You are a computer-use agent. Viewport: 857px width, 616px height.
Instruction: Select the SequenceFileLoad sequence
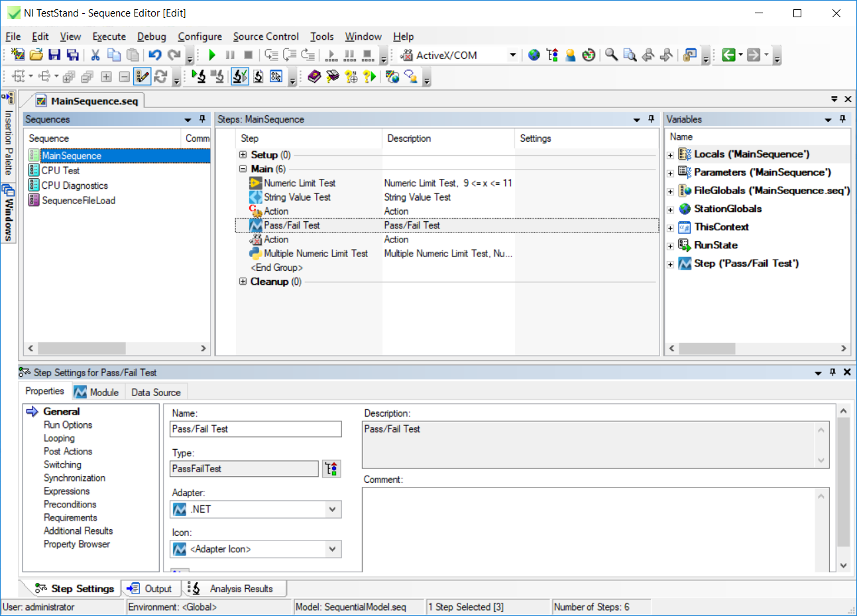pos(78,200)
